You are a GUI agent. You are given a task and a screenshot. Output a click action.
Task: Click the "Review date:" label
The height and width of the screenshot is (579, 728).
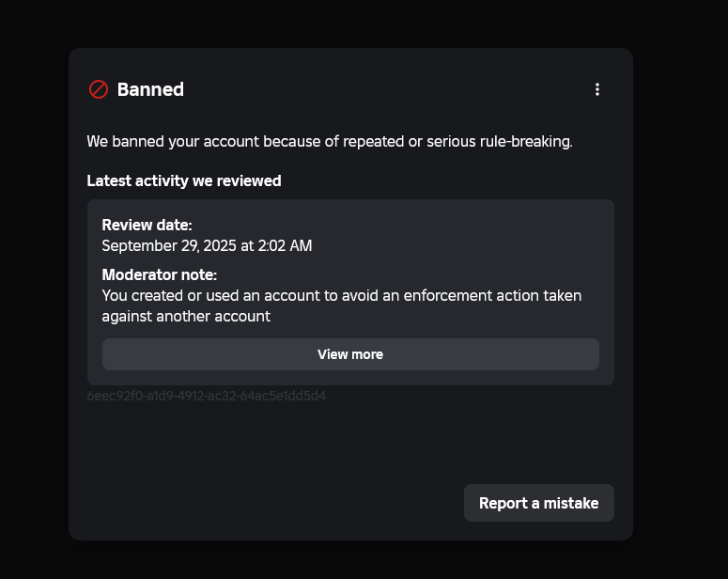pyautogui.click(x=147, y=226)
